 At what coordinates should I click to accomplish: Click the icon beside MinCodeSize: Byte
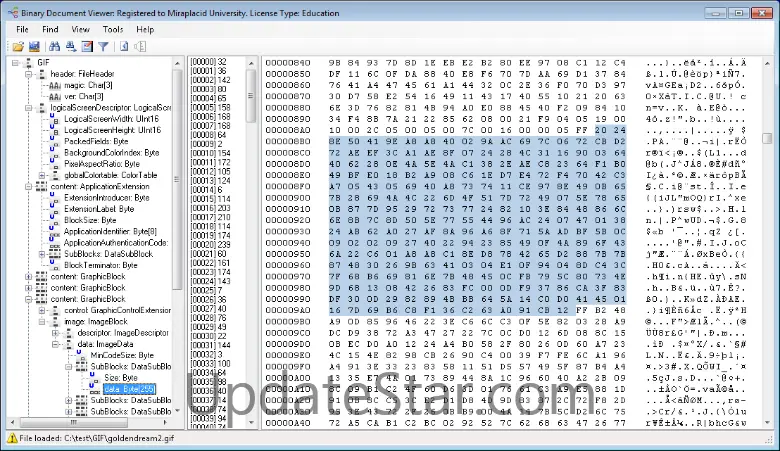pos(82,356)
